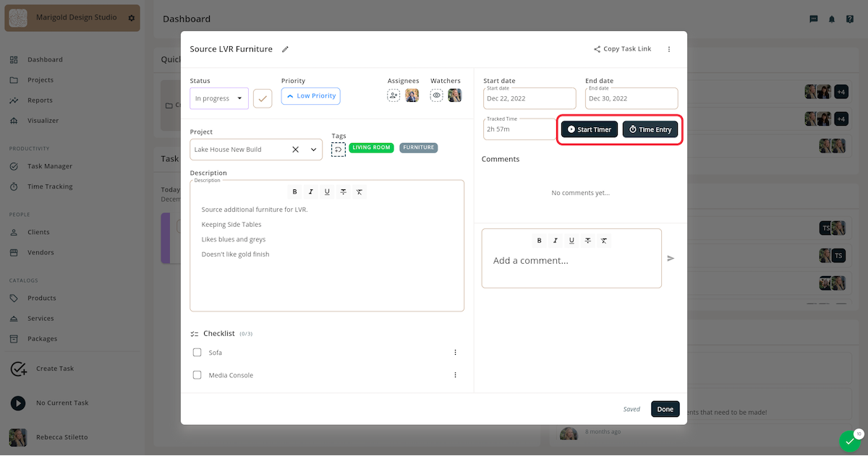Viewport: 868px width, 456px height.
Task: Clear the Lake House New Build project
Action: (x=295, y=150)
